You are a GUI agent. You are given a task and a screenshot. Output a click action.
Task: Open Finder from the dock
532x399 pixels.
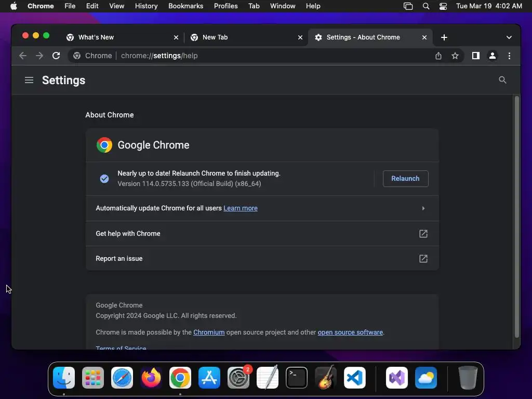pyautogui.click(x=64, y=378)
